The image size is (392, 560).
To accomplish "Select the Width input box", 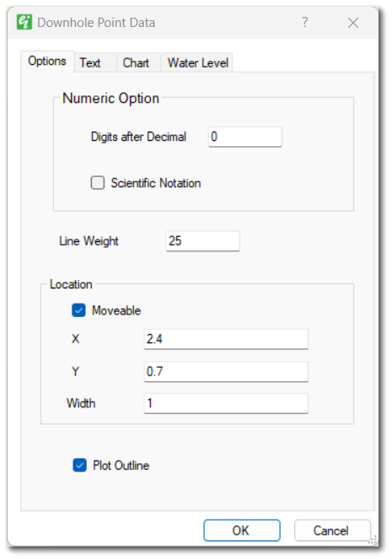I will click(226, 404).
